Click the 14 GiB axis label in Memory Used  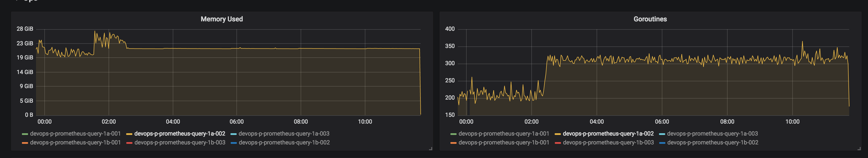coord(25,72)
